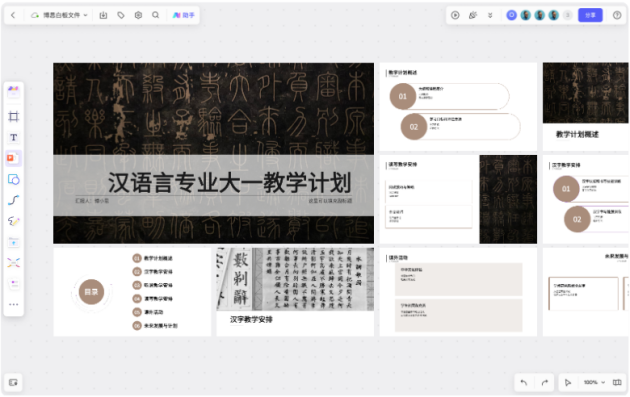Open the AI 助手 assistant
The height and width of the screenshot is (397, 630).
(184, 15)
